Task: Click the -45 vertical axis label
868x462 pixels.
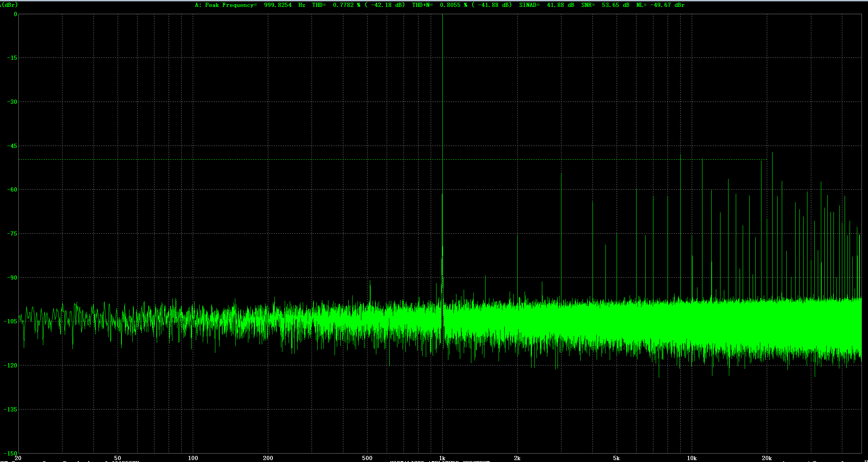Action: click(x=12, y=146)
